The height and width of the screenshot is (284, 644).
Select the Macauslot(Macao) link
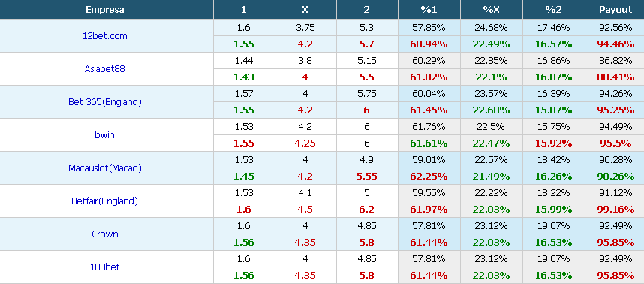coord(105,168)
